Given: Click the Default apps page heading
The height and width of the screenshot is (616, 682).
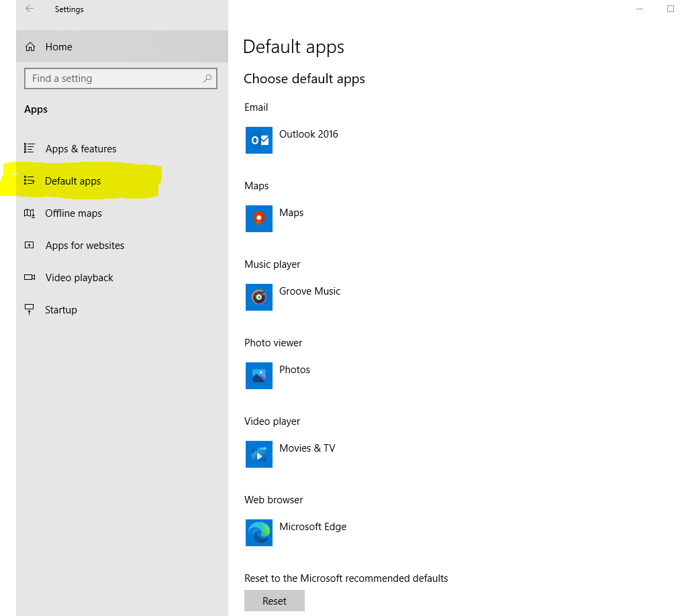Looking at the screenshot, I should [x=293, y=47].
